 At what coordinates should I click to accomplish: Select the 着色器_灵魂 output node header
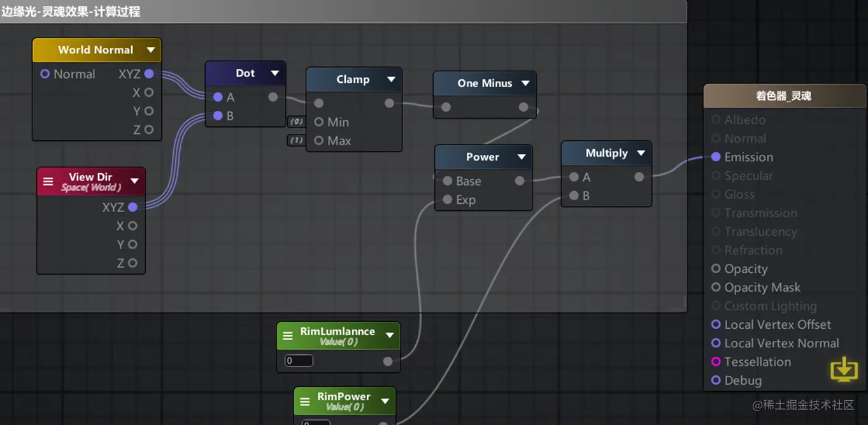[x=784, y=96]
